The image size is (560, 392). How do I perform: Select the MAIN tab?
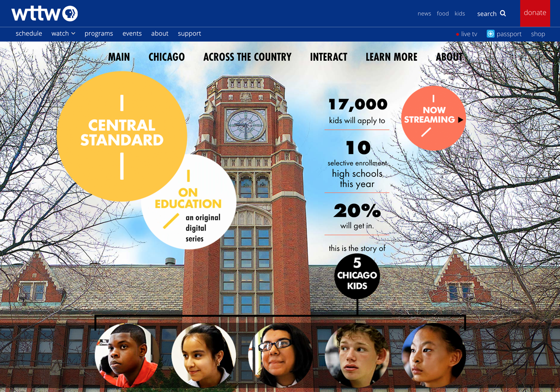pyautogui.click(x=119, y=57)
